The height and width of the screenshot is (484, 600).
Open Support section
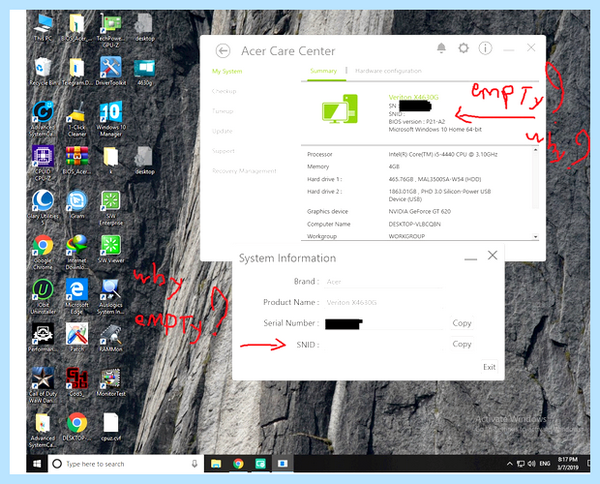click(223, 151)
